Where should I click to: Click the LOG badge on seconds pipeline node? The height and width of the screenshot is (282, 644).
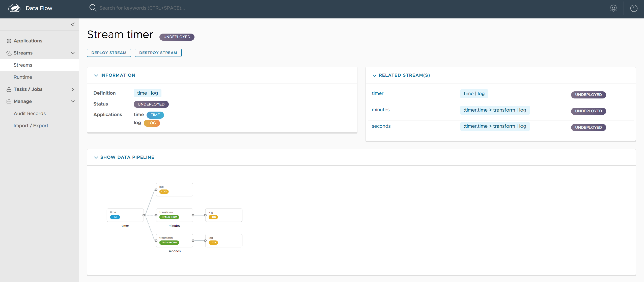(213, 243)
